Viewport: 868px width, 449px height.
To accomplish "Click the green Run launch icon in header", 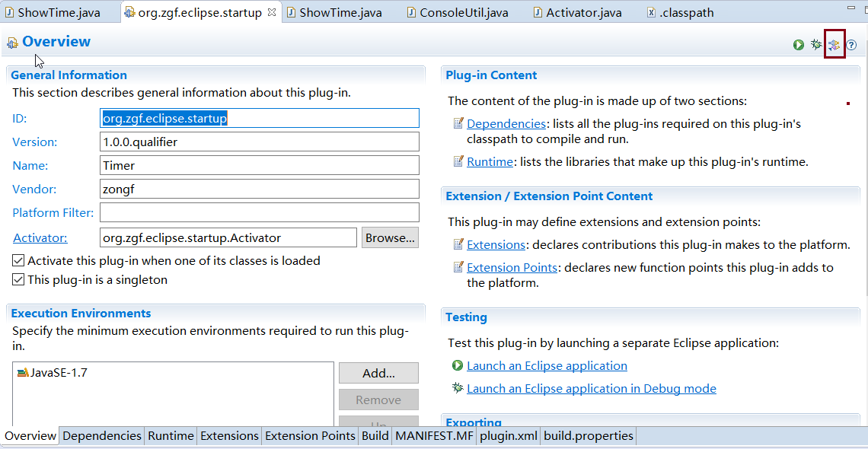I will click(x=798, y=45).
